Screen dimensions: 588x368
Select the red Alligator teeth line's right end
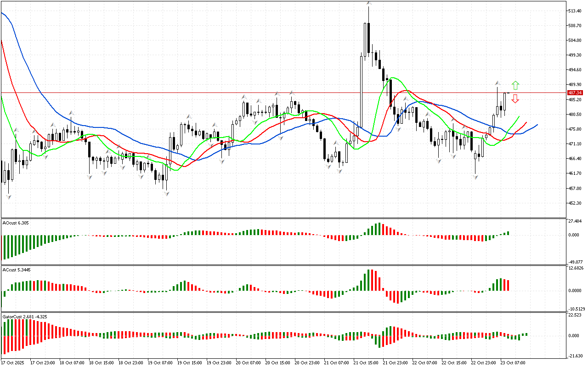pos(526,122)
